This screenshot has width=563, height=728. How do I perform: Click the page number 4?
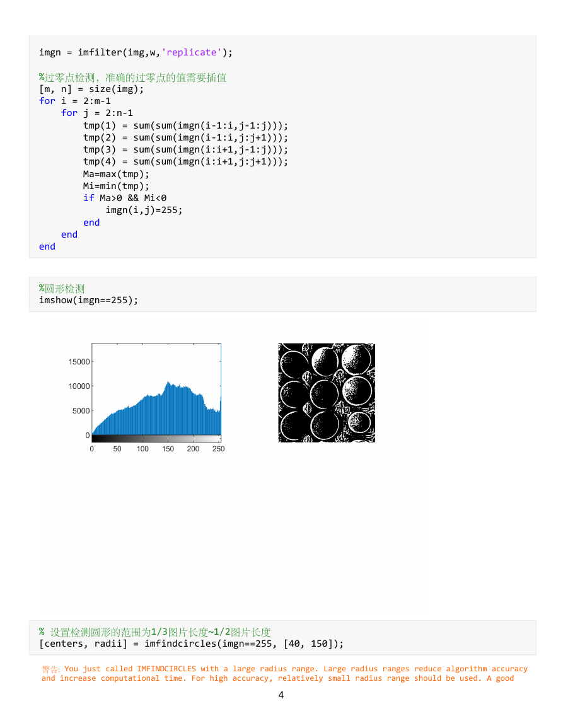coord(281,695)
